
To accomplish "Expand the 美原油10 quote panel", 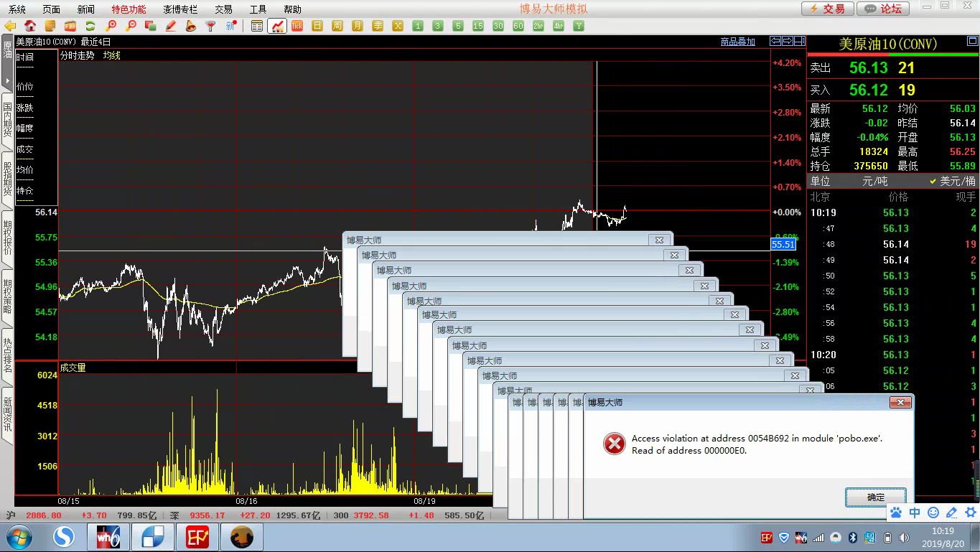I will [x=972, y=43].
